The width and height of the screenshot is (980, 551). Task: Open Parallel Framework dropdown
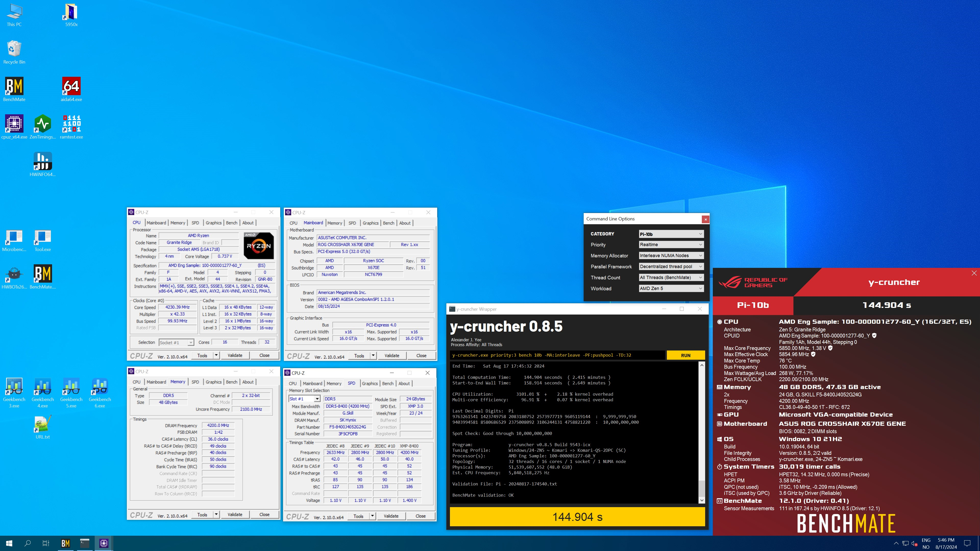671,267
